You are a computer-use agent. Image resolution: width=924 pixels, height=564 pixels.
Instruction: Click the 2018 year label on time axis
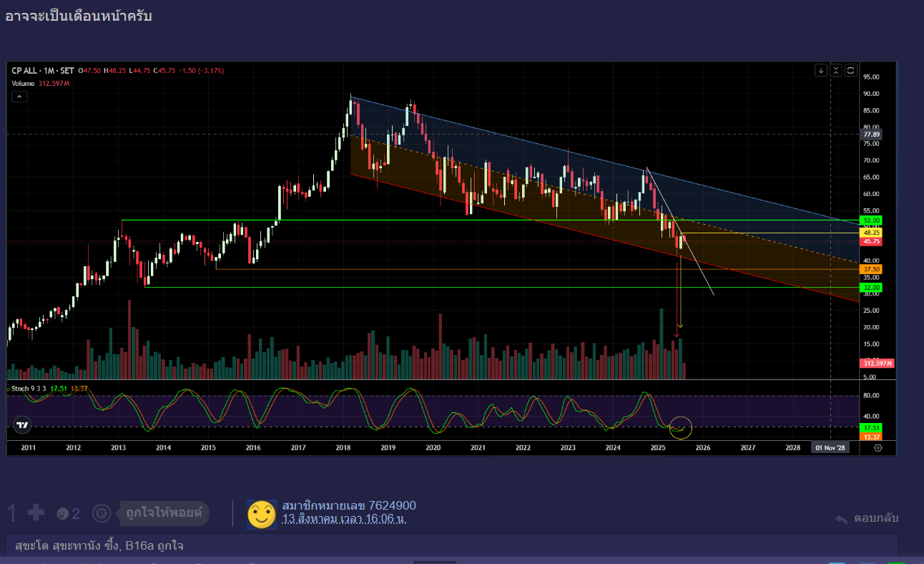343,448
